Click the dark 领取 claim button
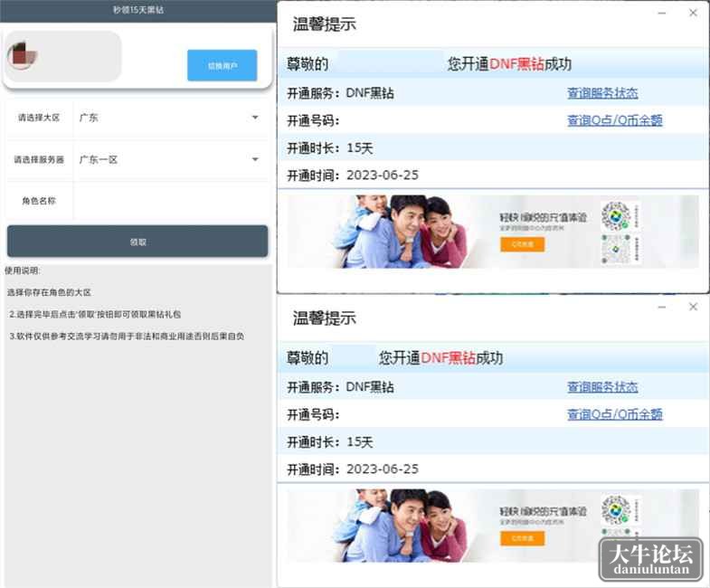Image resolution: width=710 pixels, height=588 pixels. pyautogui.click(x=137, y=242)
